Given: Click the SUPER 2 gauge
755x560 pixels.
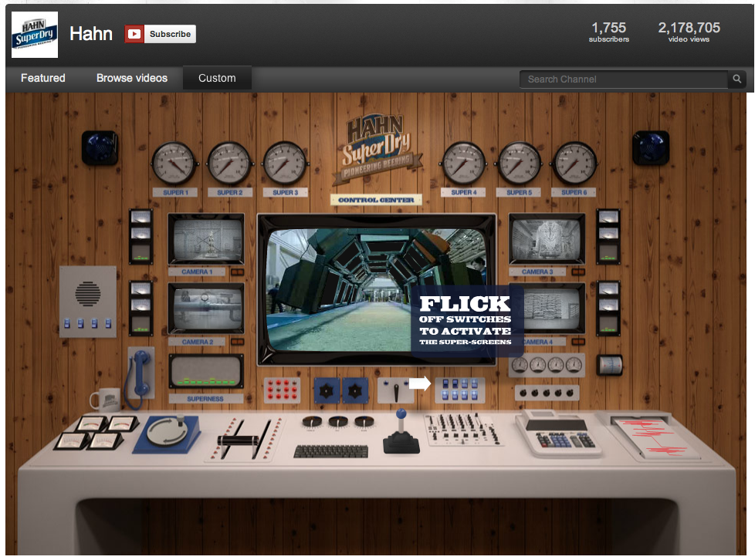Looking at the screenshot, I should click(229, 164).
